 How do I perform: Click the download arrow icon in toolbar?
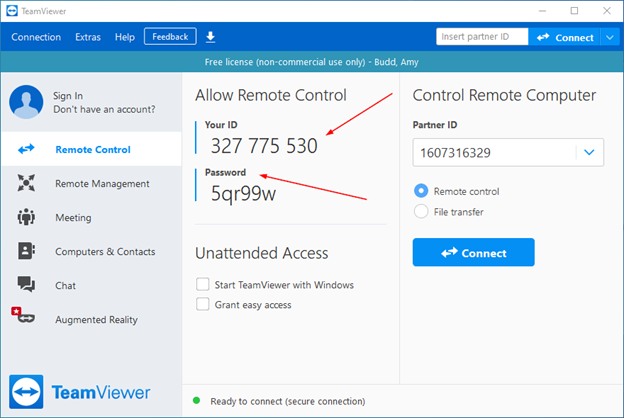pyautogui.click(x=211, y=37)
